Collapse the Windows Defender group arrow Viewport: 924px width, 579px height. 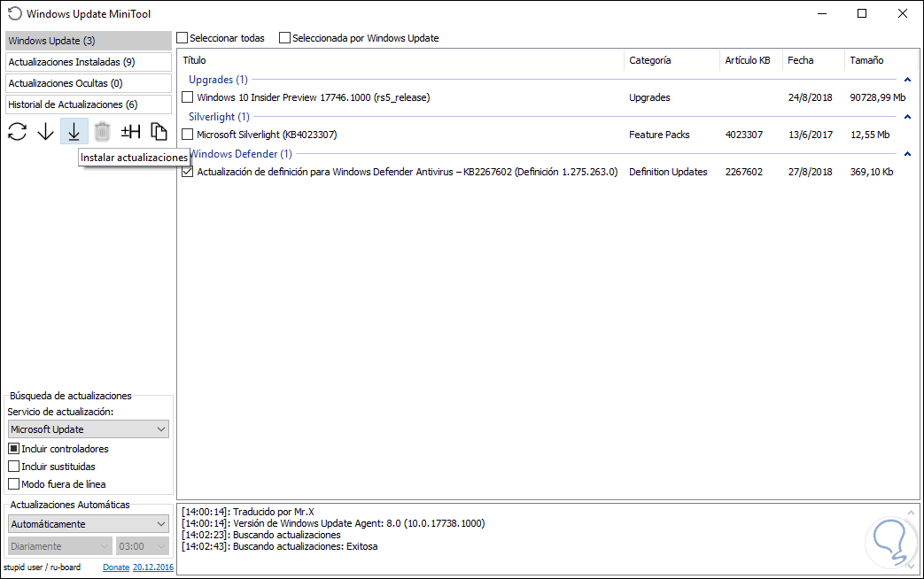click(907, 154)
